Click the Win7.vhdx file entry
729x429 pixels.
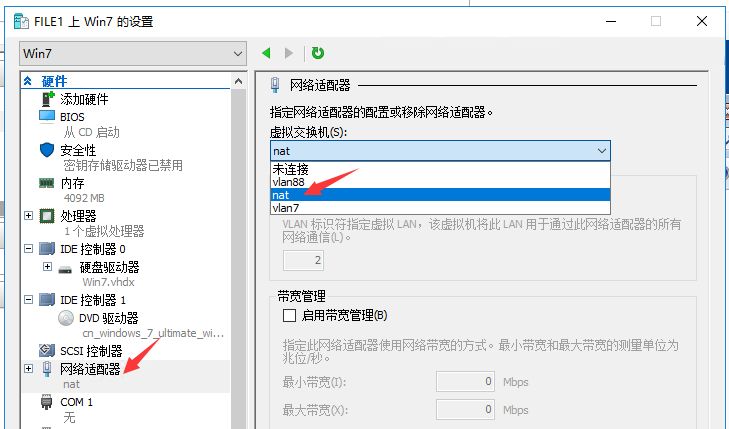point(108,282)
